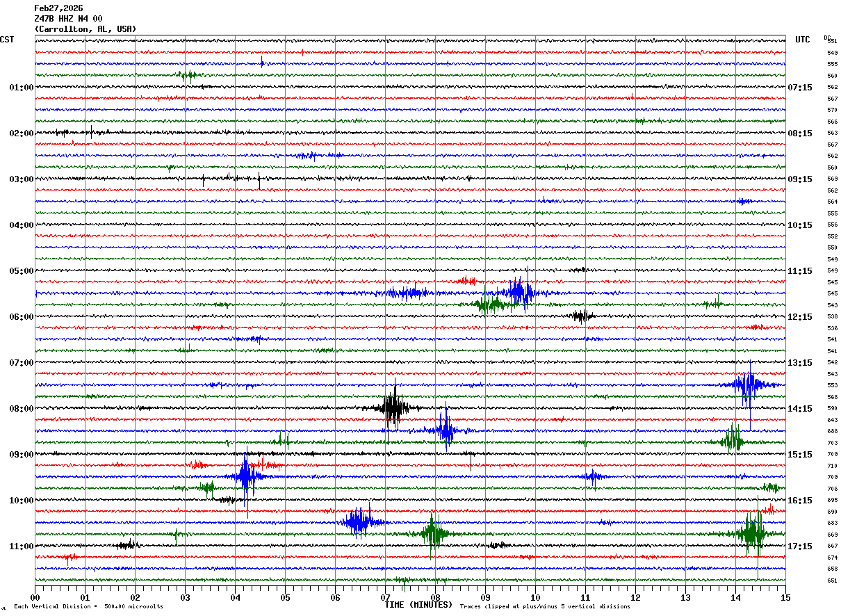This screenshot has height=616, width=841.
Task: Click the DC offset value 695
Action: (832, 501)
